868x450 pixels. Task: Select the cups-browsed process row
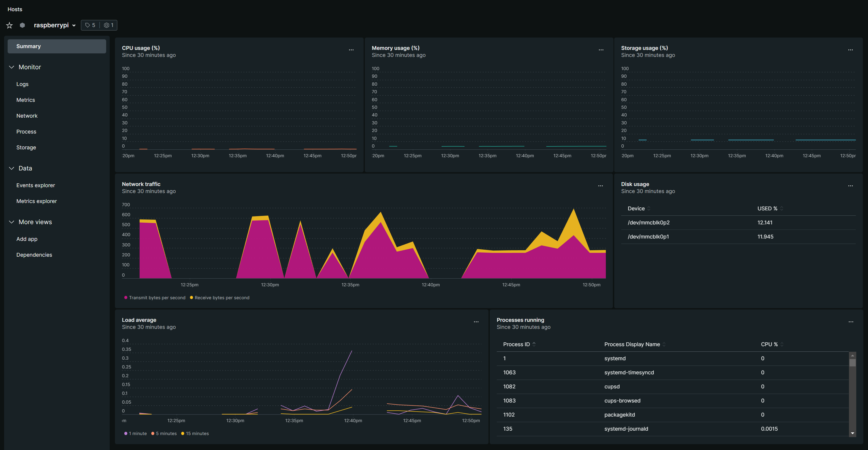click(x=672, y=401)
